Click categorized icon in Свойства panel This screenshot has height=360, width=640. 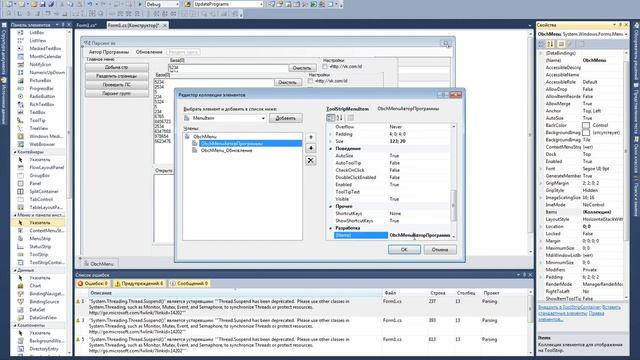[542, 44]
